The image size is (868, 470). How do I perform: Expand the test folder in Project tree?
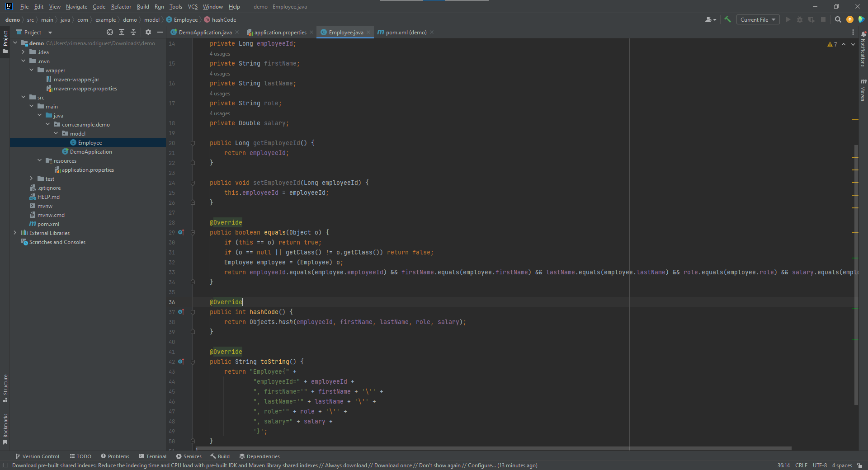coord(30,179)
